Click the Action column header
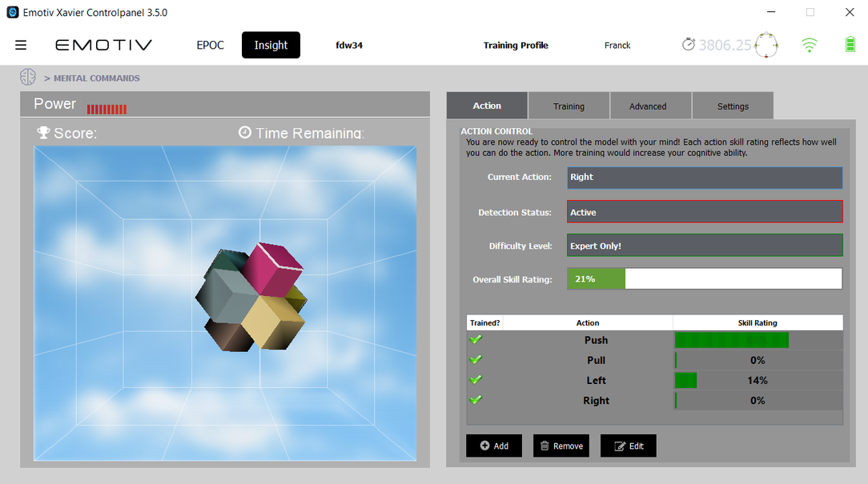The height and width of the screenshot is (484, 868). pos(587,323)
